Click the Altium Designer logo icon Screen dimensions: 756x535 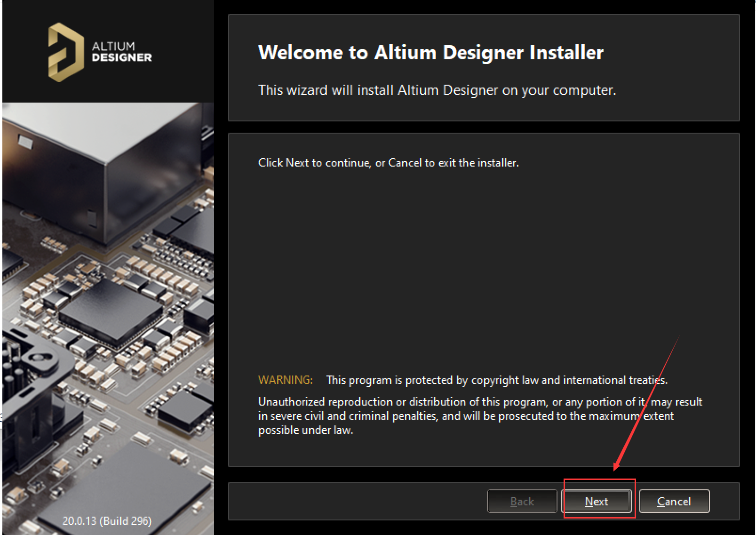point(66,52)
